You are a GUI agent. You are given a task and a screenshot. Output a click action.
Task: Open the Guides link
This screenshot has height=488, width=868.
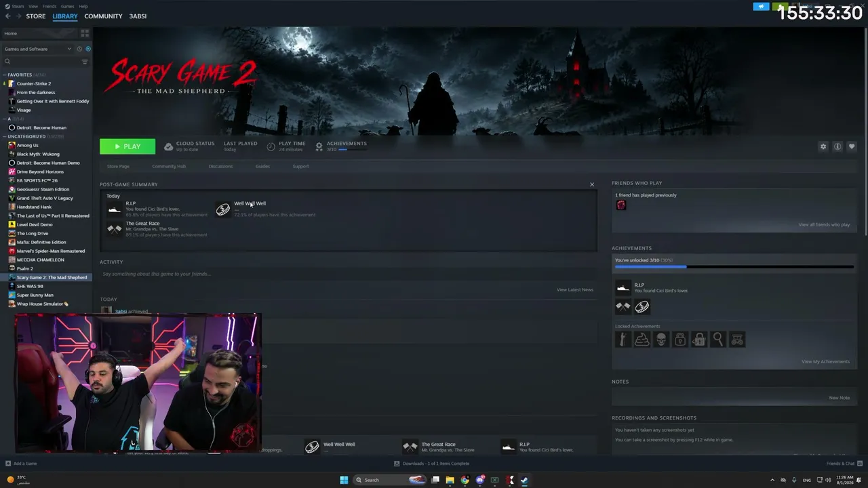(x=262, y=166)
